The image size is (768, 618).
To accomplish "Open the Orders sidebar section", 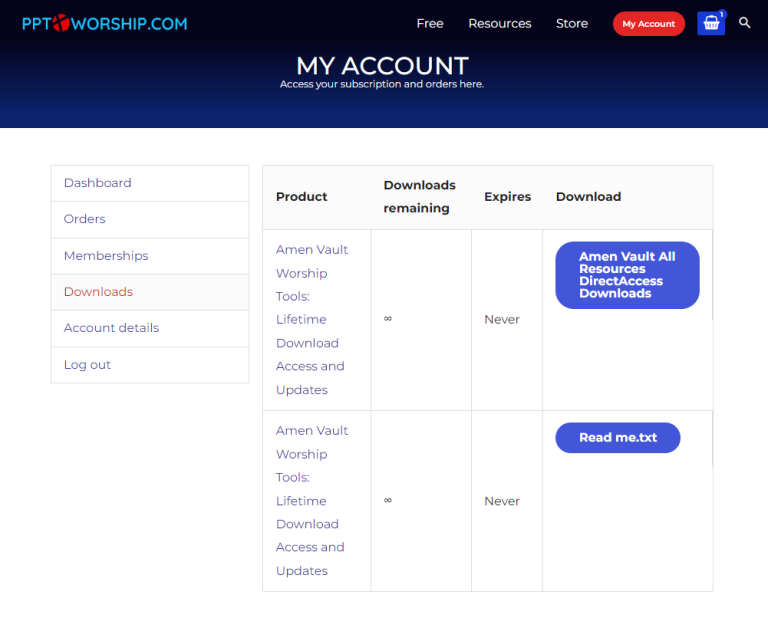I will coord(85,219).
